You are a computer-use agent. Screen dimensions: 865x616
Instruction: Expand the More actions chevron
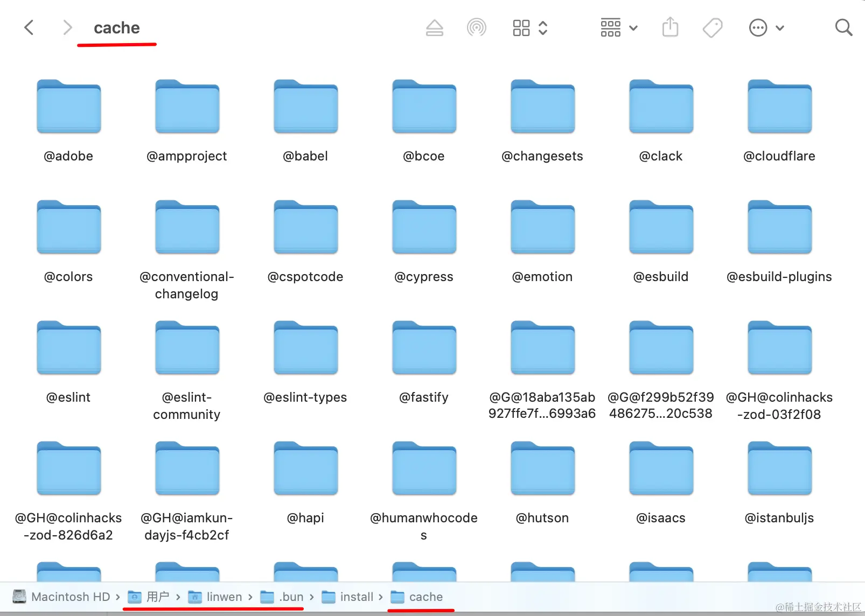point(780,28)
